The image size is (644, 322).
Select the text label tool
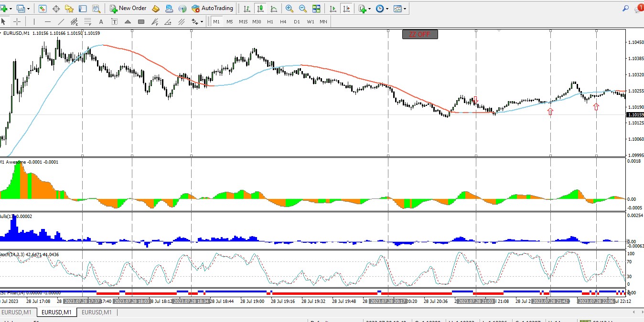pyautogui.click(x=101, y=21)
